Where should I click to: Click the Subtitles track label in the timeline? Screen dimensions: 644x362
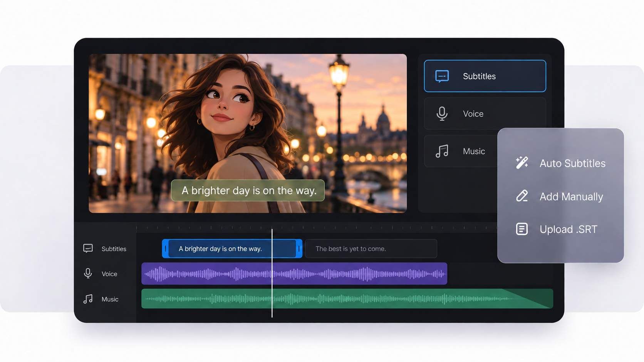(114, 249)
